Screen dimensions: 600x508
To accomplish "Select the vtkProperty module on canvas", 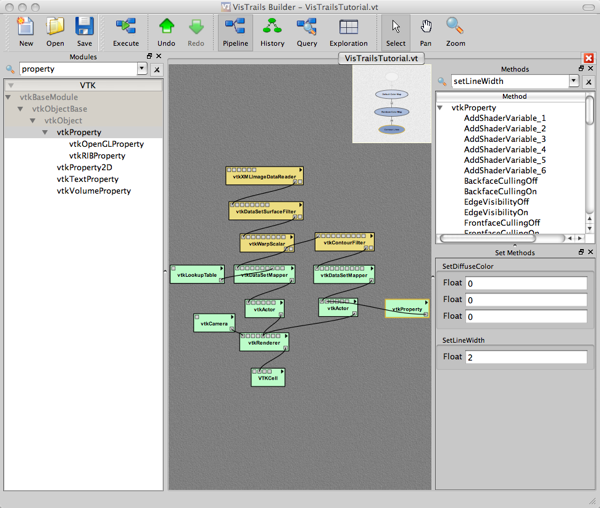I will point(407,309).
